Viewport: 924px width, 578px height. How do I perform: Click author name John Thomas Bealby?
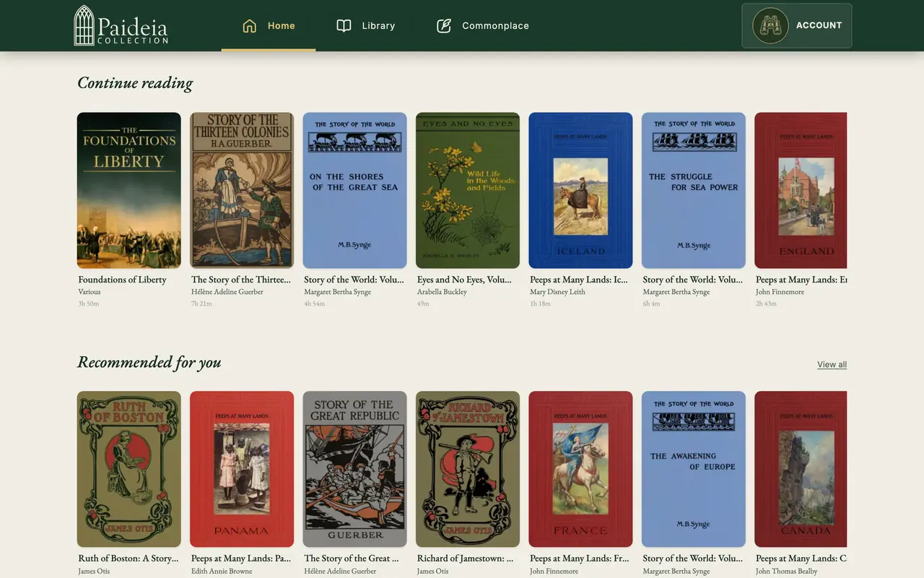point(786,571)
